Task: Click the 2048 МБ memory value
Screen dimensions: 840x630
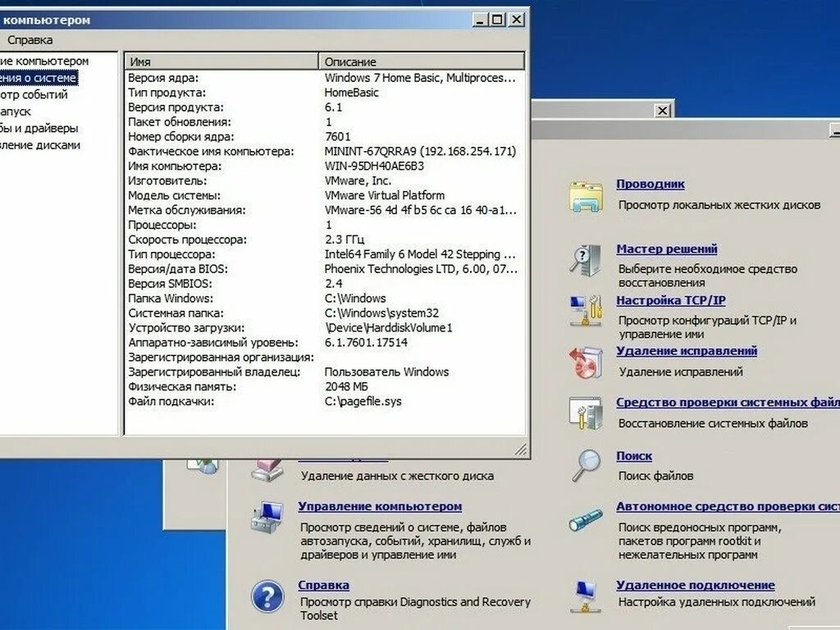Action: (x=347, y=387)
